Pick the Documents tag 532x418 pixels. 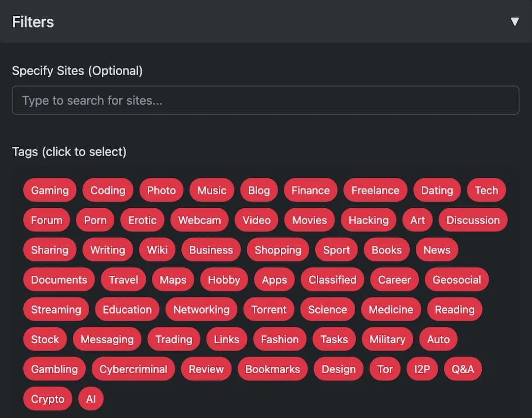59,280
